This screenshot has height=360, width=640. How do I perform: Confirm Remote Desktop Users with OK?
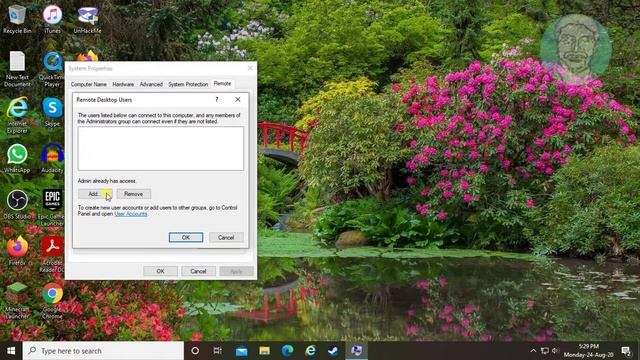pos(186,238)
